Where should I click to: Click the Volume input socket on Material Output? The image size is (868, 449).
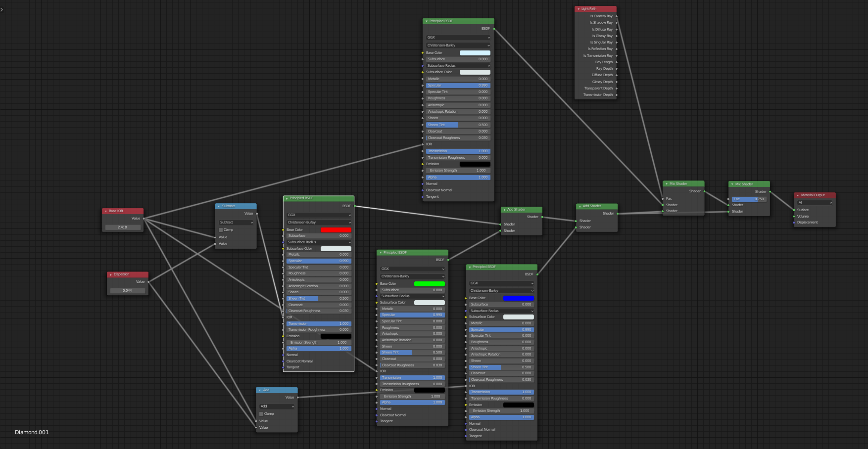794,217
